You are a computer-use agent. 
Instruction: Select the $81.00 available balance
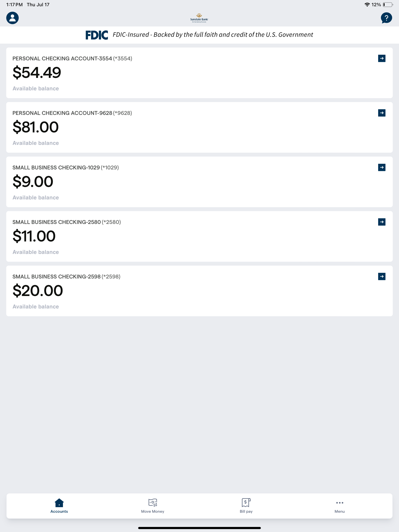click(36, 127)
